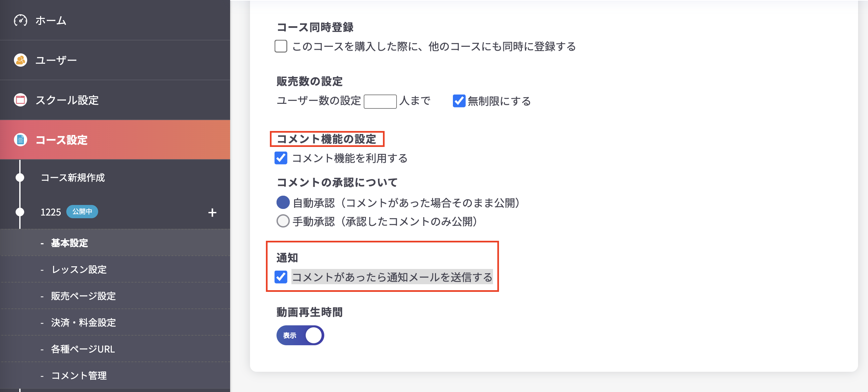Toggle the 動画再生時間 display switch
868x392 pixels.
click(300, 335)
